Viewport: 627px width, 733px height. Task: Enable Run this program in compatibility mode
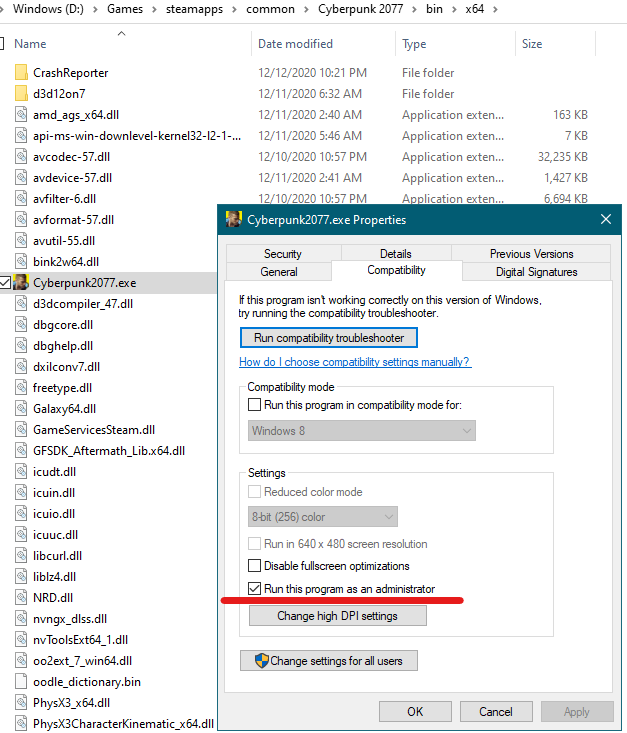(254, 405)
